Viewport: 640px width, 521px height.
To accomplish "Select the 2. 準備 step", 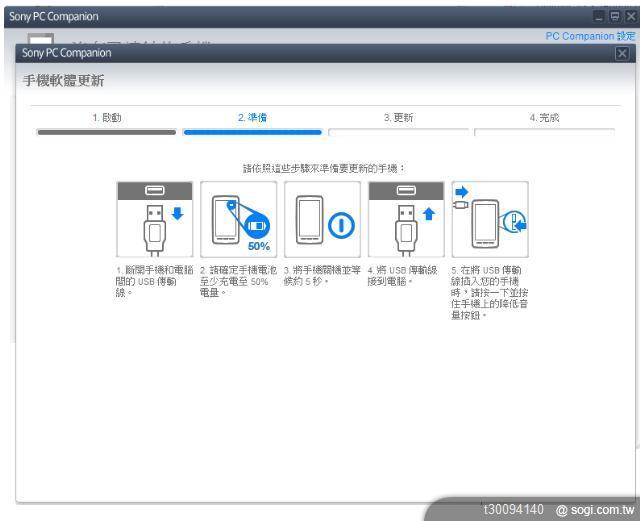I will (252, 118).
